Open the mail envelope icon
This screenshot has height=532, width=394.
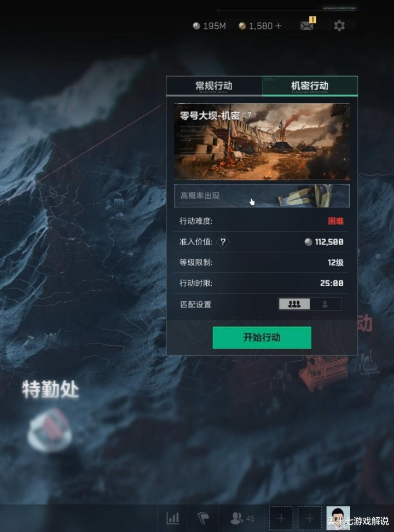point(307,26)
